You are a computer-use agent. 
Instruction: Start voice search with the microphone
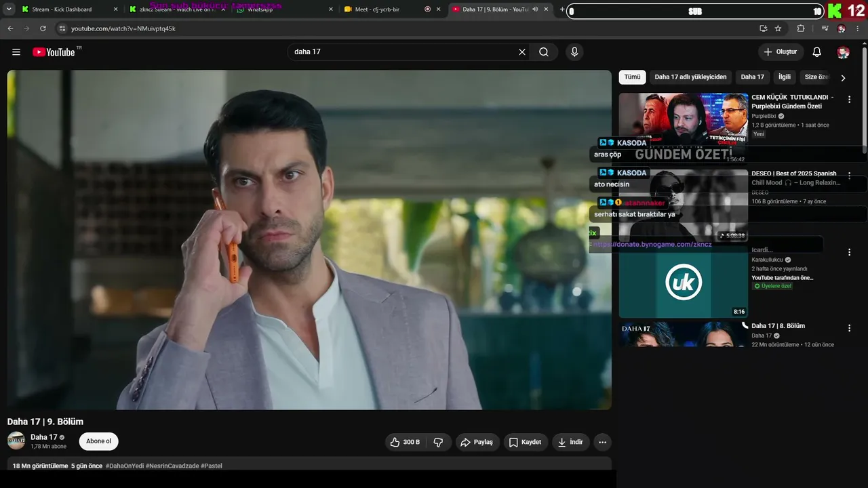(x=574, y=52)
